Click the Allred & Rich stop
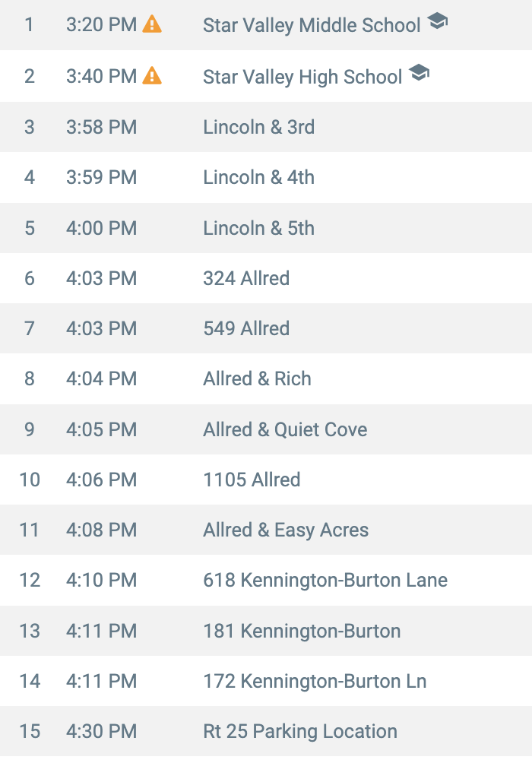The height and width of the screenshot is (763, 532). pyautogui.click(x=257, y=378)
